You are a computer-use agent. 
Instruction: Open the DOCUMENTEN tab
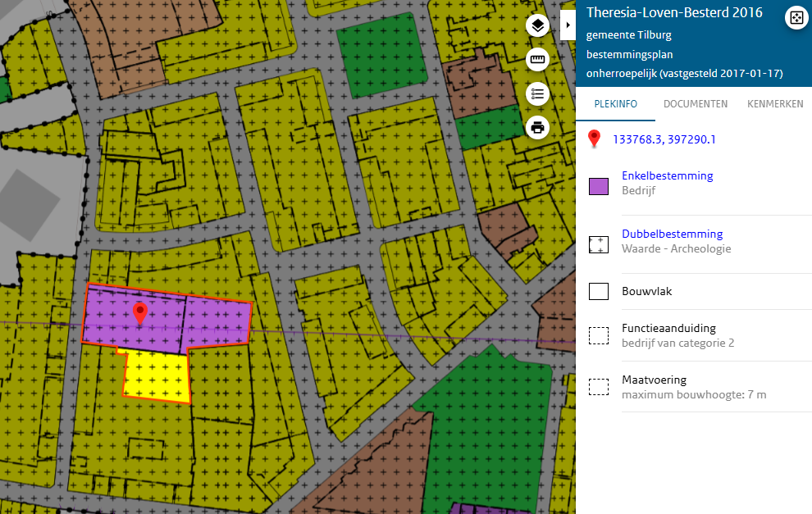[x=696, y=104]
